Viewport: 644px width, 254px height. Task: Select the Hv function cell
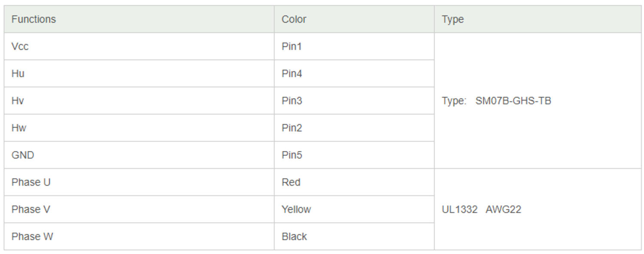tap(18, 101)
